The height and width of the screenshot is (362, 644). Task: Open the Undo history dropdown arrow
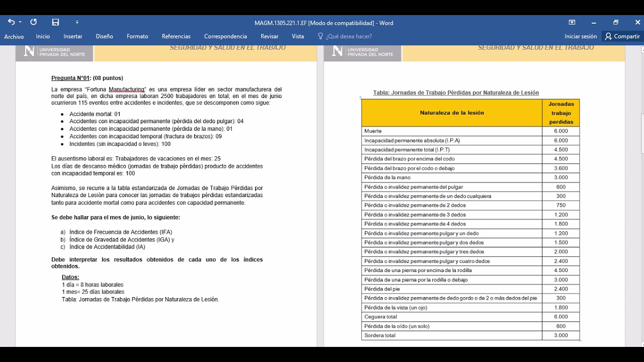tap(20, 22)
